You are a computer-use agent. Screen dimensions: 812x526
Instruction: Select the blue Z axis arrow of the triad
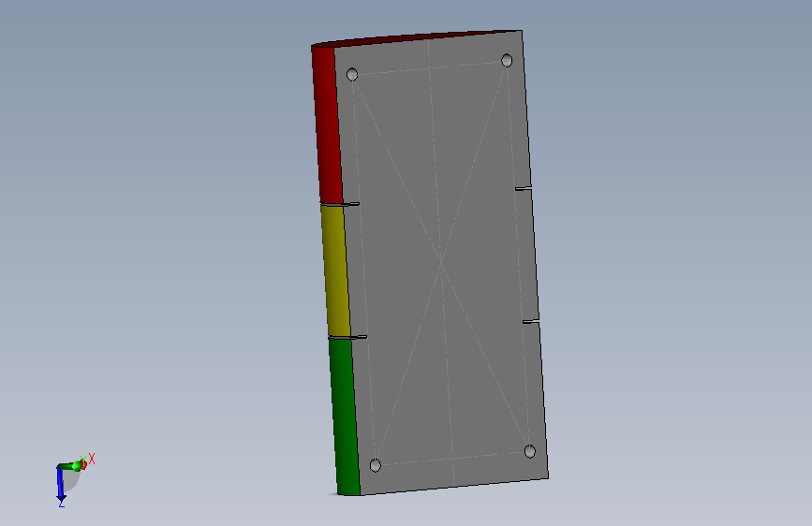pos(61,485)
